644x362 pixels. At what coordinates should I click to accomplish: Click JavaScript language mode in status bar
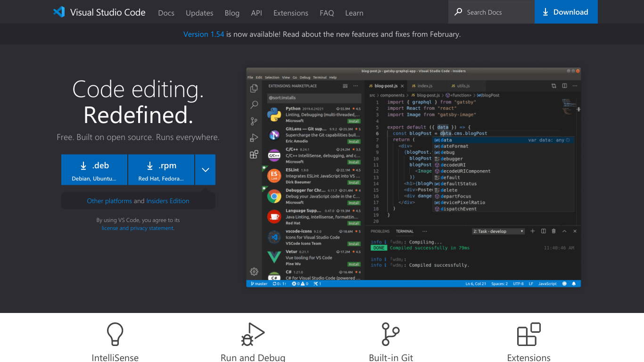tap(547, 284)
